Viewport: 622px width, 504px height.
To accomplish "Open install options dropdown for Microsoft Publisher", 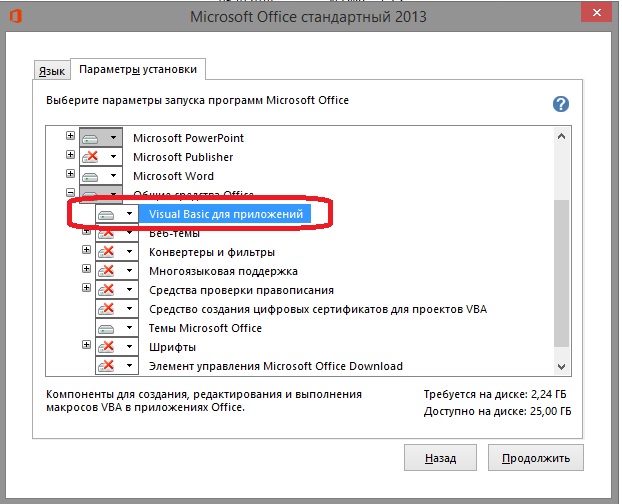I will point(115,157).
